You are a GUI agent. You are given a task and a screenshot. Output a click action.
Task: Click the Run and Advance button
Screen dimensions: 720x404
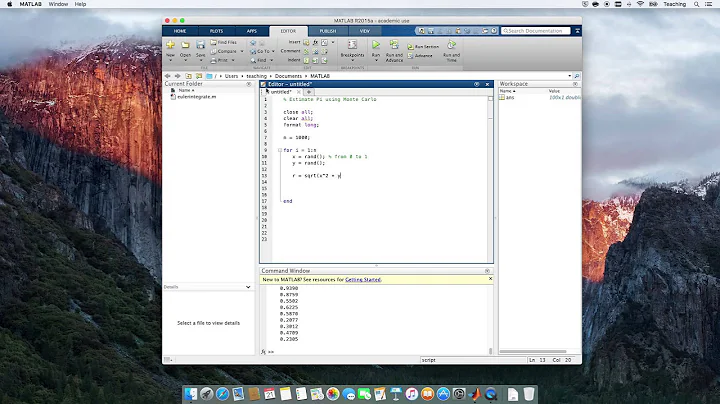(x=394, y=50)
